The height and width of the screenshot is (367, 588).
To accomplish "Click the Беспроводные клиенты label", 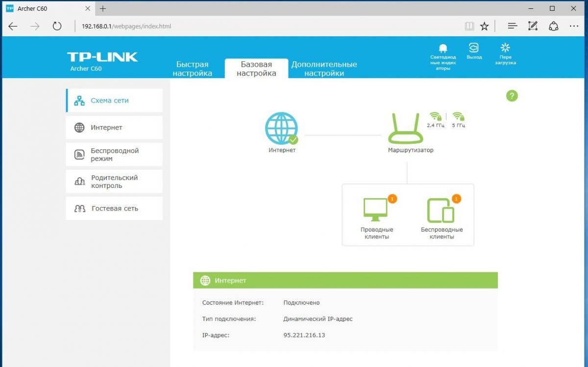I will [x=442, y=233].
